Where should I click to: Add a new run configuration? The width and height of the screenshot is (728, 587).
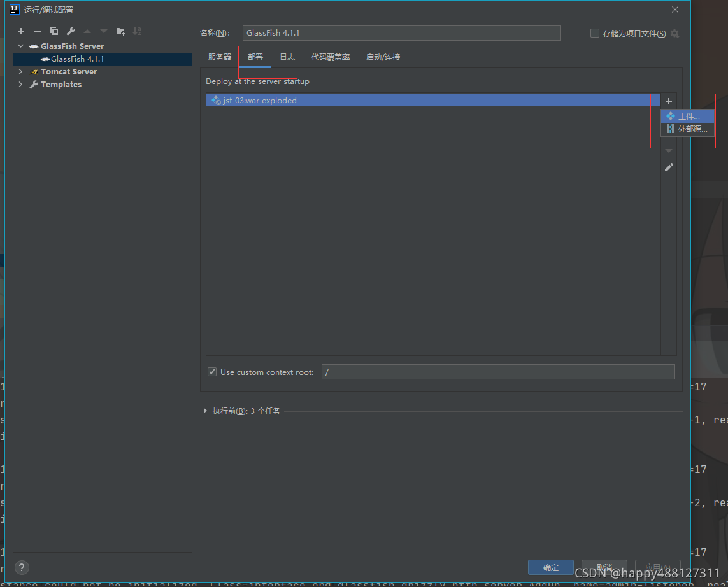(x=21, y=31)
